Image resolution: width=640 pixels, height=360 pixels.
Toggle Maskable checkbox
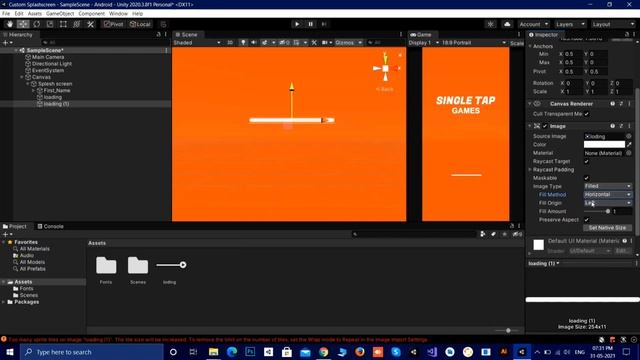point(587,178)
